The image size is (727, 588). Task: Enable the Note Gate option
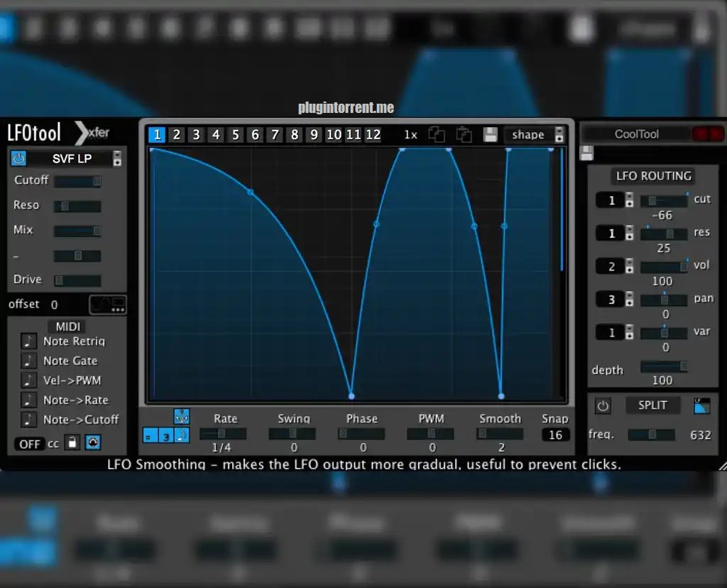[x=28, y=360]
